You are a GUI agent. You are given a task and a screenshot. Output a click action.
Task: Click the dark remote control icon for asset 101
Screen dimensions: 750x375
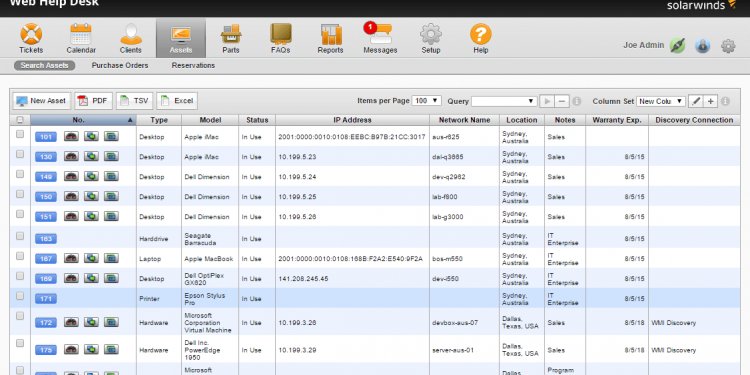[71, 136]
